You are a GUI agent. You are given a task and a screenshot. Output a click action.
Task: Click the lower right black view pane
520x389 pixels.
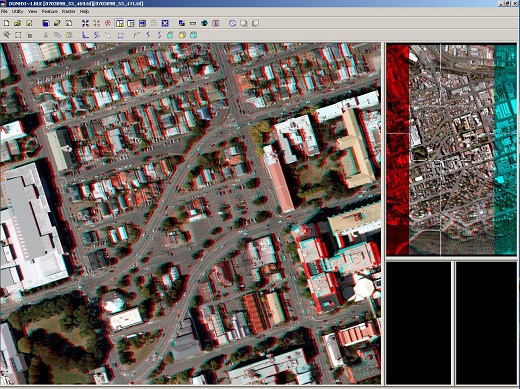(x=486, y=323)
